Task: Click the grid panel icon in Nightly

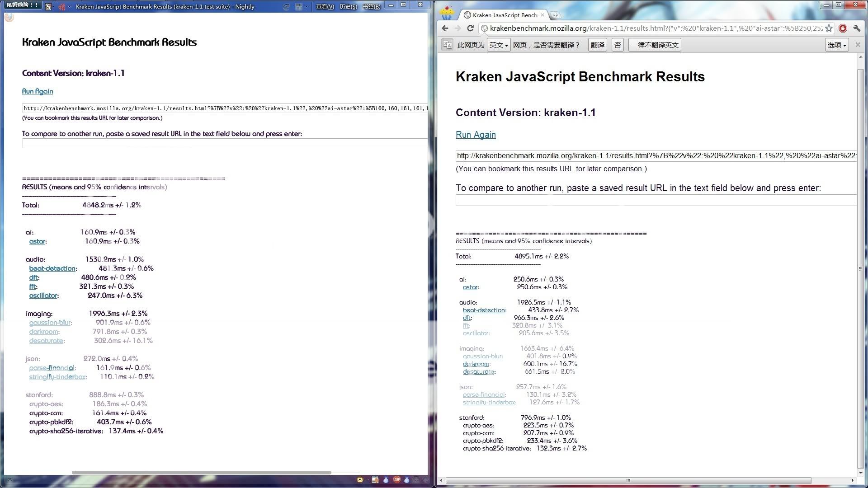Action: click(x=299, y=7)
